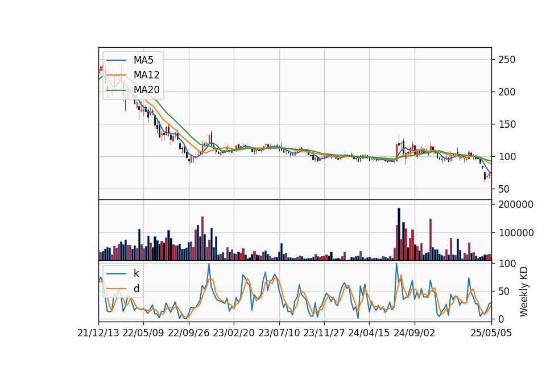Viewport: 546px width, 392px height.
Task: Click the tallest volume bar near 24/09/02
Action: coord(399,234)
